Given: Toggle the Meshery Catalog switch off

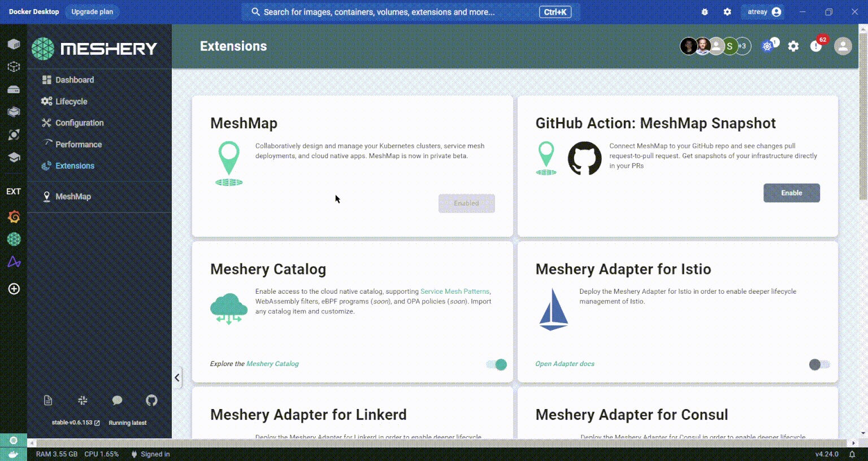Looking at the screenshot, I should point(497,364).
